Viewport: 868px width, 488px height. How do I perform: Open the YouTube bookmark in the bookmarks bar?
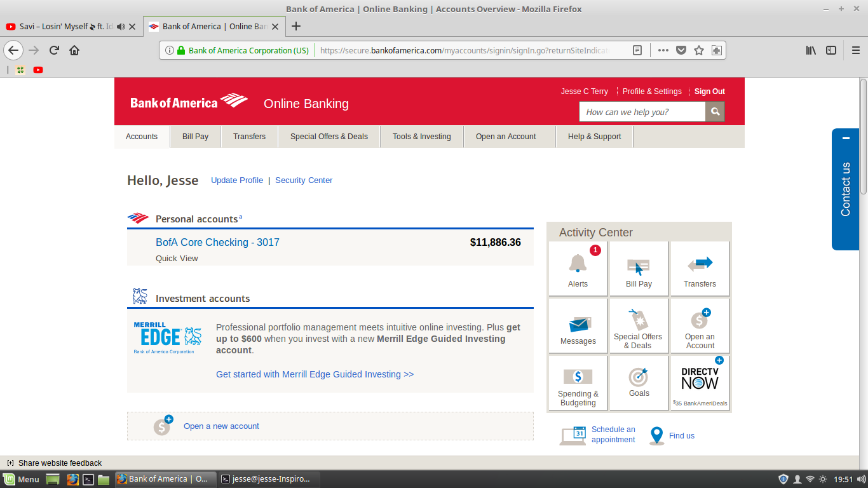point(38,70)
